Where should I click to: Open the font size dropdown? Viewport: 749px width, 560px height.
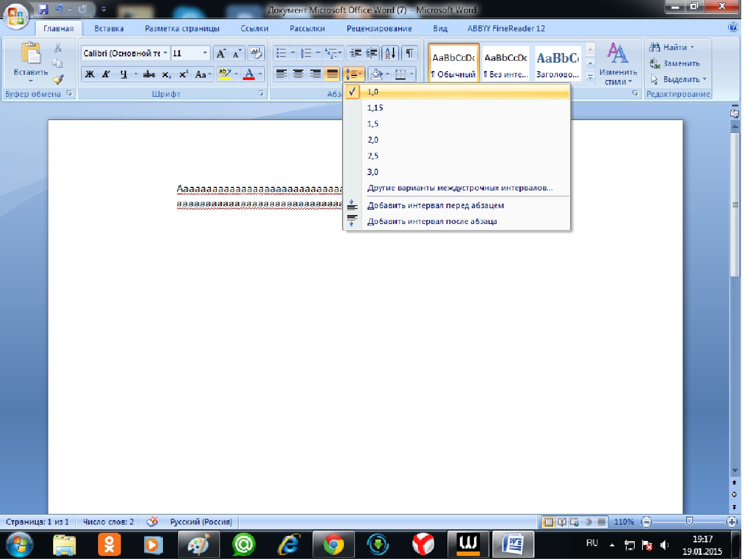point(205,53)
